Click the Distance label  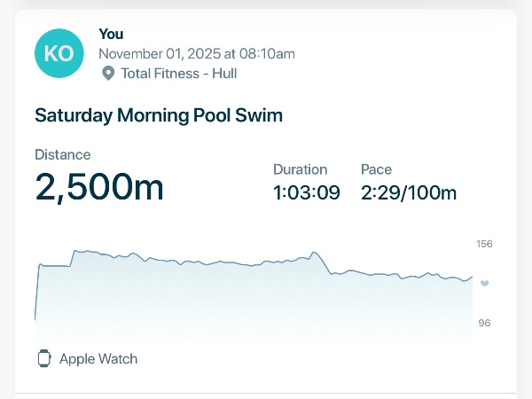click(x=62, y=154)
